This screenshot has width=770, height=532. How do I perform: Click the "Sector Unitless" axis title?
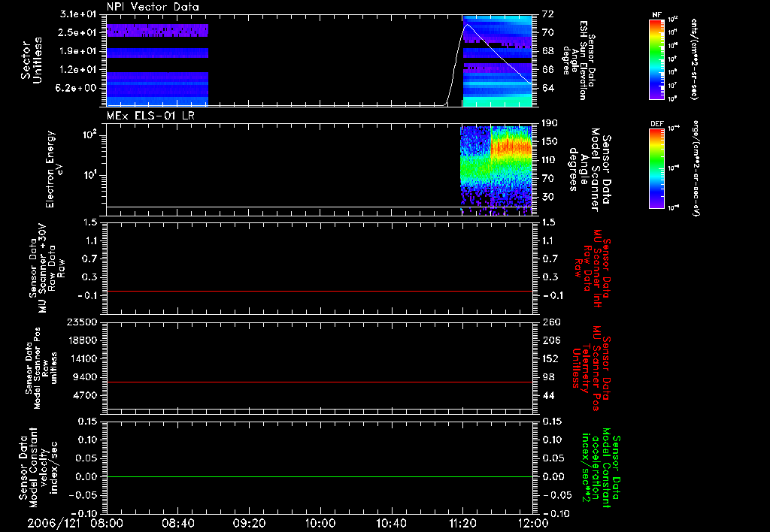pos(32,60)
